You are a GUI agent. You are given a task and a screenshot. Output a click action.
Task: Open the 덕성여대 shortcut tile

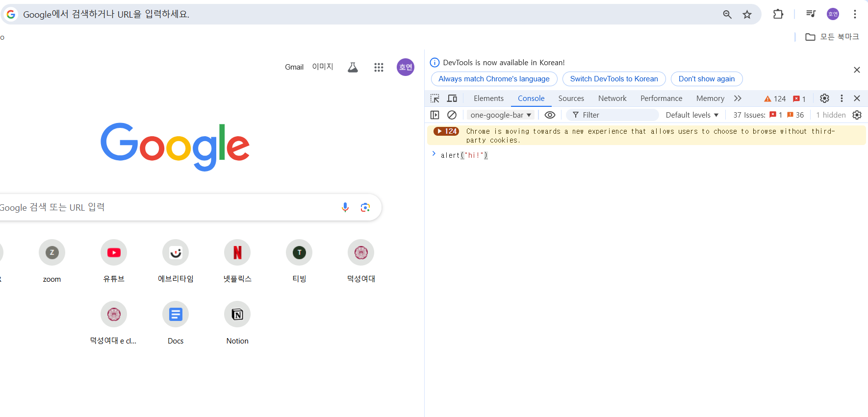361,261
